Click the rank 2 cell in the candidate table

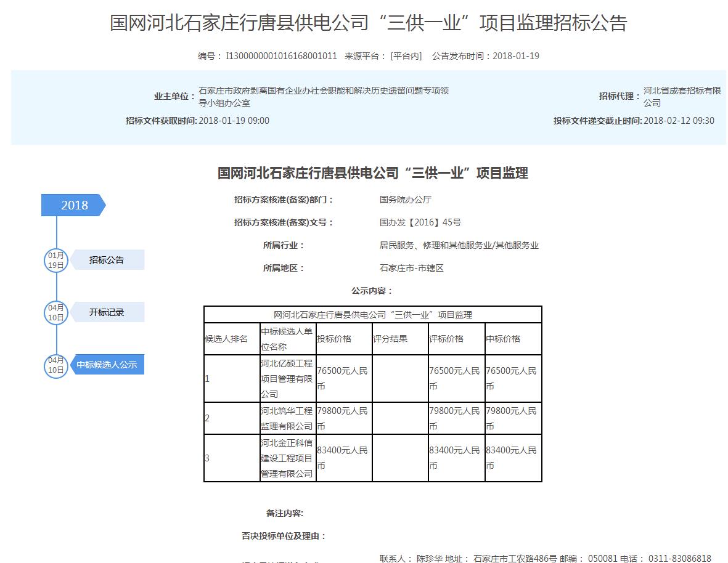pyautogui.click(x=232, y=418)
